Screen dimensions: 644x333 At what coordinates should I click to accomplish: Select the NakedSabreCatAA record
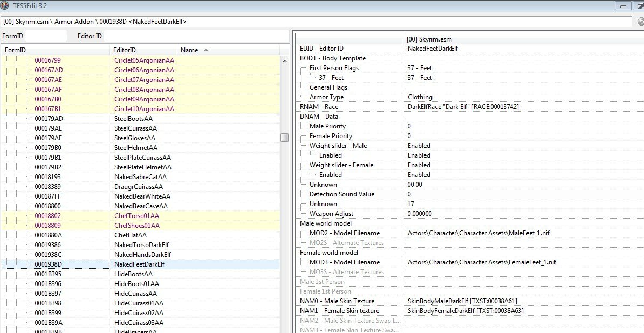[140, 177]
